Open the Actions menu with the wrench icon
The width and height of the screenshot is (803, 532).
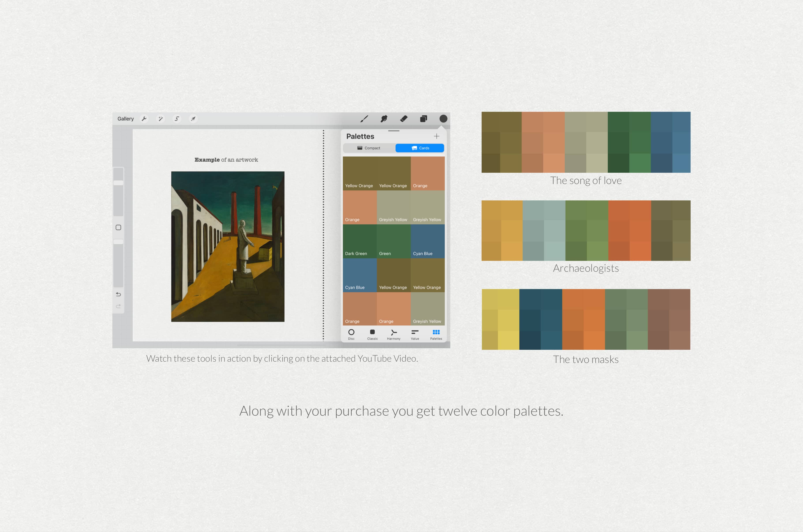[x=145, y=118]
